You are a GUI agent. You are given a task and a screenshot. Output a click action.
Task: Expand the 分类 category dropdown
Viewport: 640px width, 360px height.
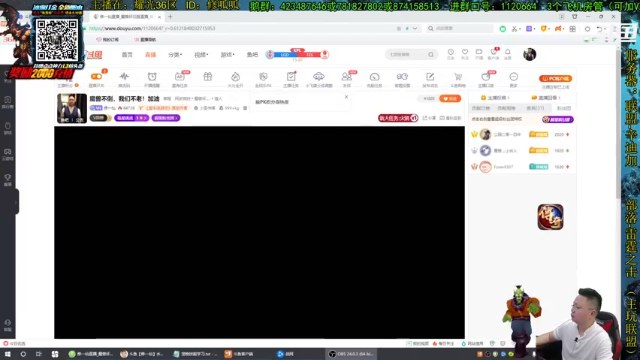(175, 55)
